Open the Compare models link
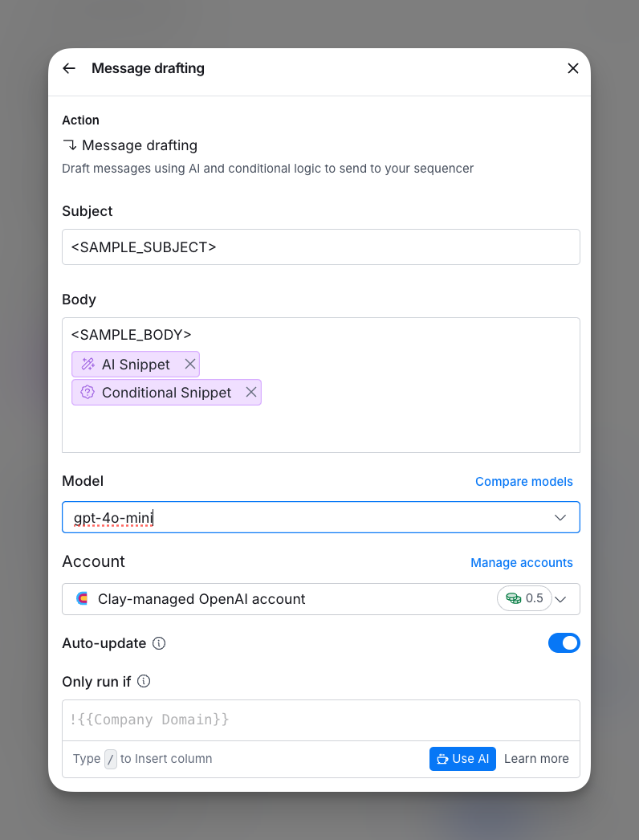The image size is (639, 840). pyautogui.click(x=524, y=482)
